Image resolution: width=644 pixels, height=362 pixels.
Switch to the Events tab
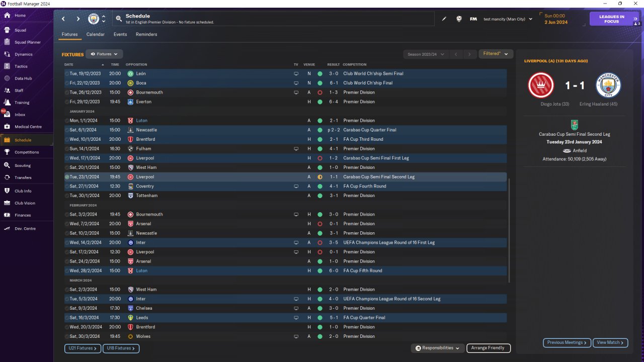click(120, 35)
